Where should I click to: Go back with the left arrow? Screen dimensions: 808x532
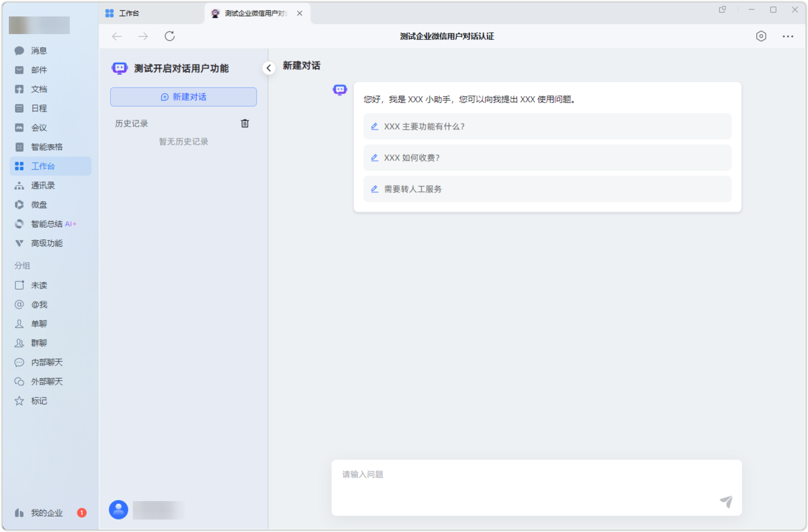pyautogui.click(x=117, y=37)
